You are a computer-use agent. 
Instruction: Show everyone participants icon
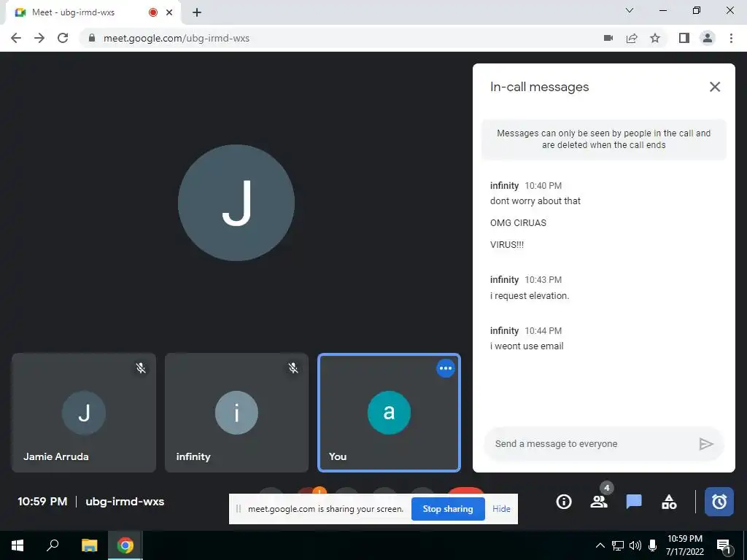click(599, 502)
